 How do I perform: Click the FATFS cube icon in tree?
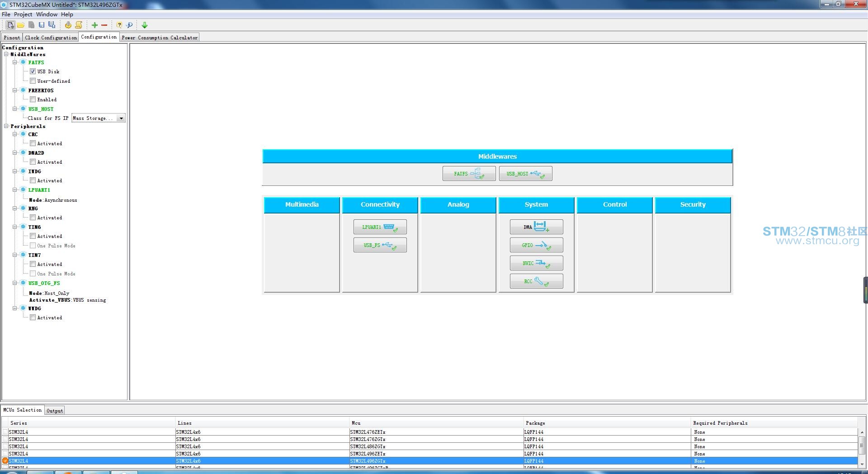tap(23, 62)
